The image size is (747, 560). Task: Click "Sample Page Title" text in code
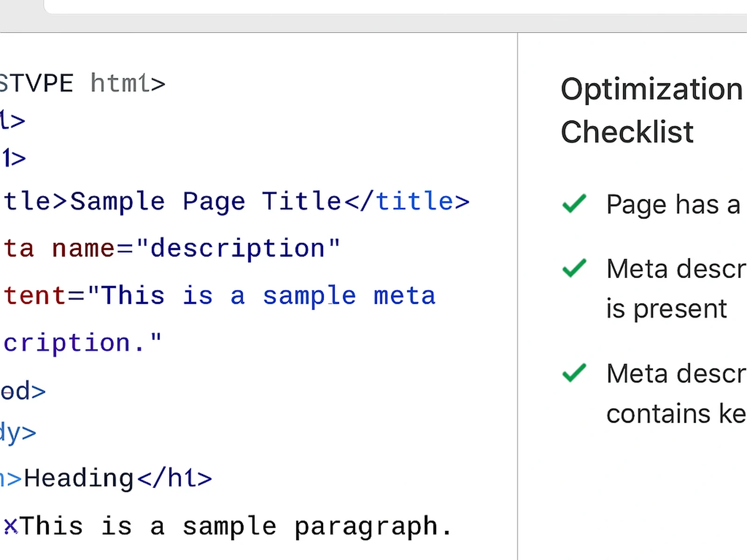205,202
